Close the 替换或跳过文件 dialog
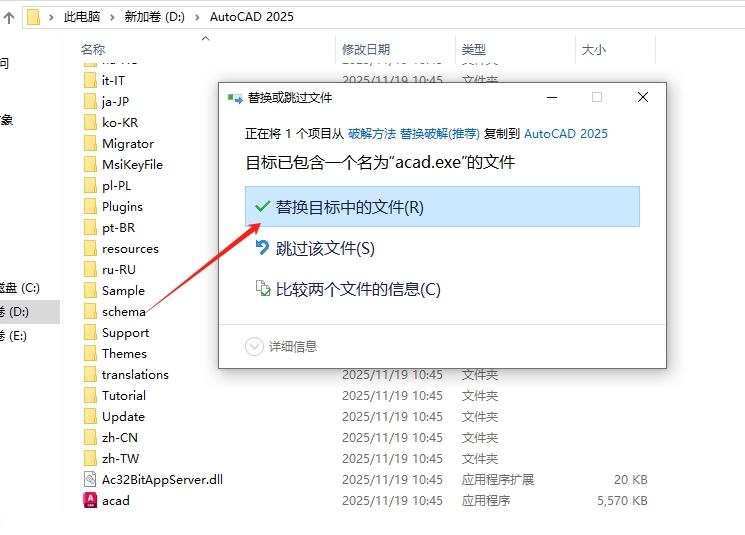745x535 pixels. pos(643,97)
